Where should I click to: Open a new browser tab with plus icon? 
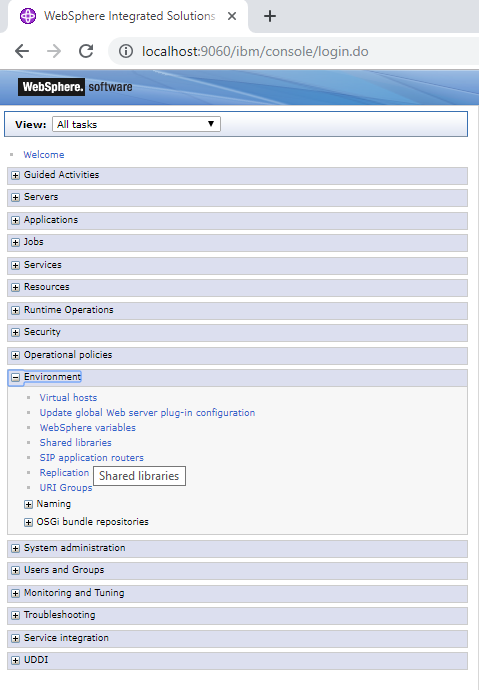pos(269,16)
